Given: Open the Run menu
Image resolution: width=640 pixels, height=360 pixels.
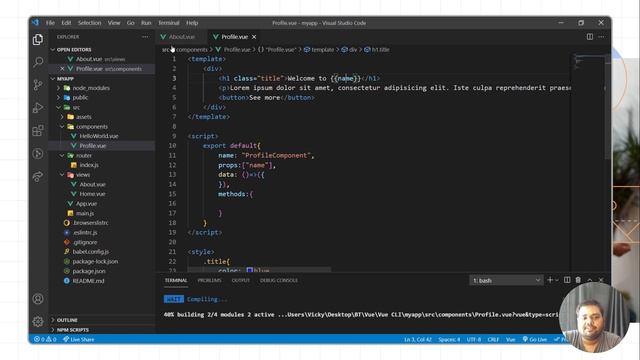Looking at the screenshot, I should click(146, 23).
